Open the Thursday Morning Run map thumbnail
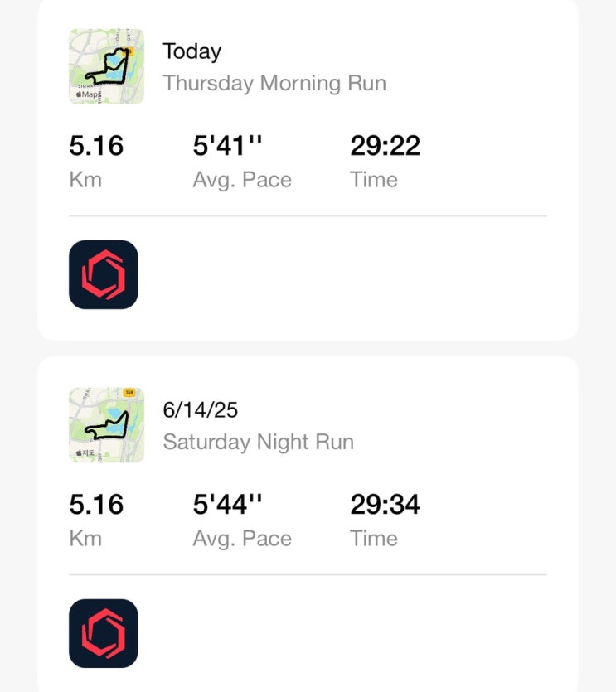The image size is (616, 692). click(106, 66)
